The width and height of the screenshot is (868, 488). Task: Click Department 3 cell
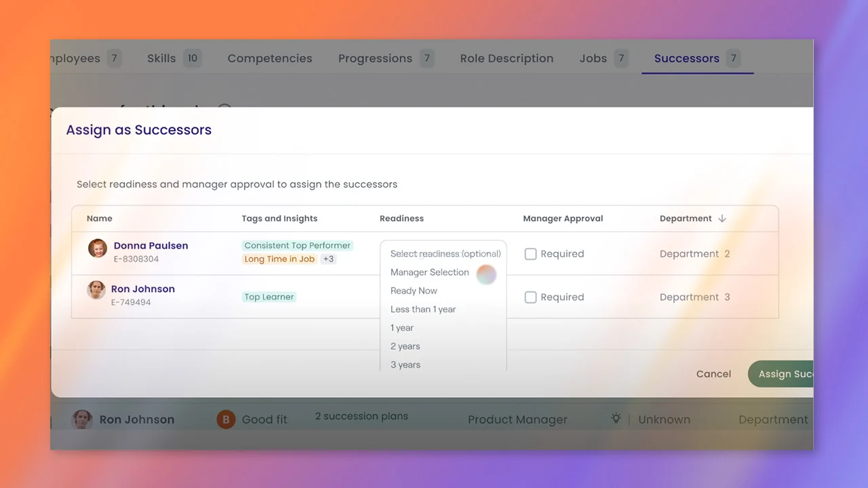click(x=695, y=297)
